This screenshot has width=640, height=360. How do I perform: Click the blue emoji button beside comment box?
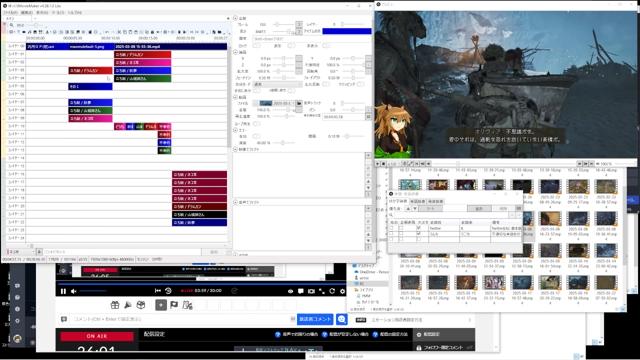(342, 319)
